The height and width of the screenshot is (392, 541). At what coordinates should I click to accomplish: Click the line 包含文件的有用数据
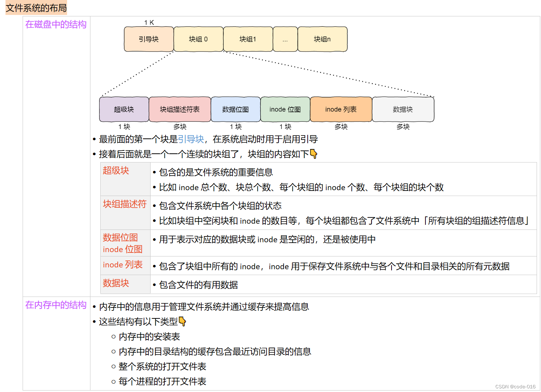(x=198, y=285)
